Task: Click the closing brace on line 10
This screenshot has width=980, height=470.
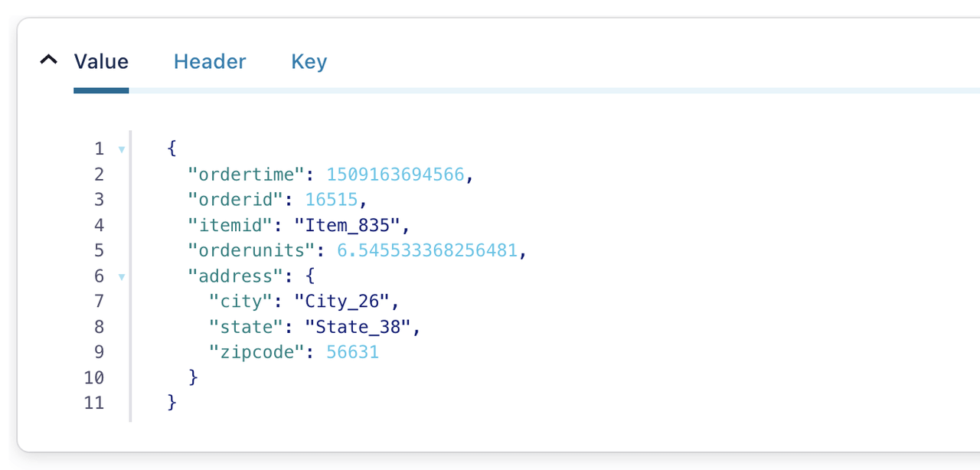Action: point(194,377)
